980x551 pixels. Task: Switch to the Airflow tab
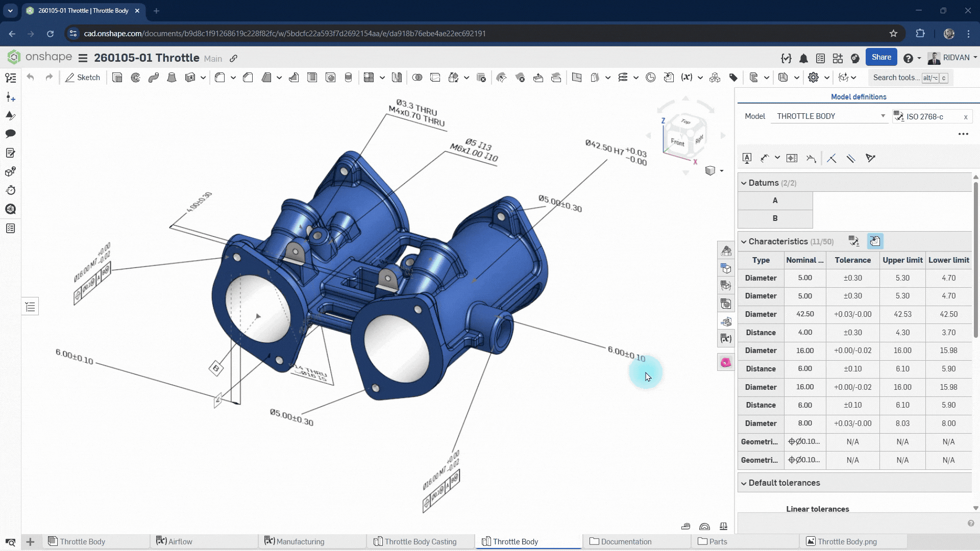[x=180, y=541]
